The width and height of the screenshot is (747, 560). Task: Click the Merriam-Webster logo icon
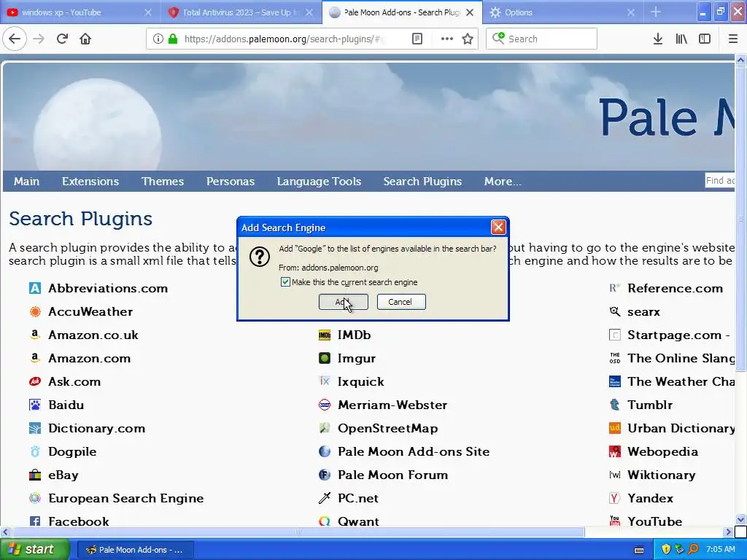325,405
